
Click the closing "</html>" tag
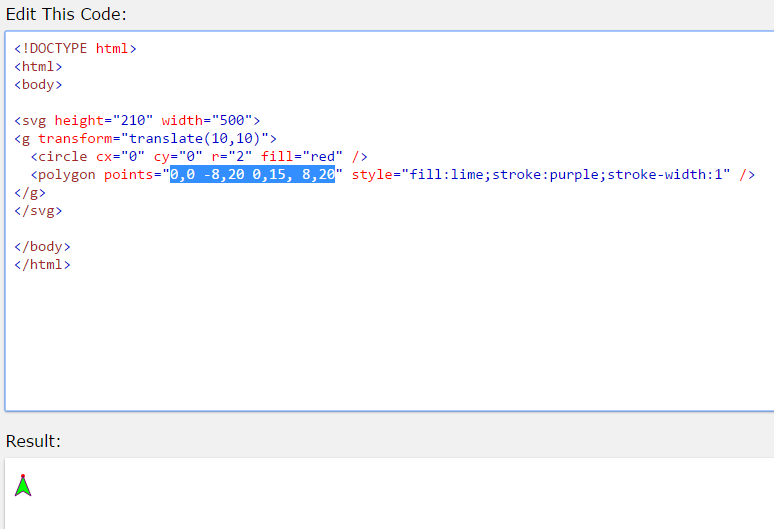[x=42, y=264]
